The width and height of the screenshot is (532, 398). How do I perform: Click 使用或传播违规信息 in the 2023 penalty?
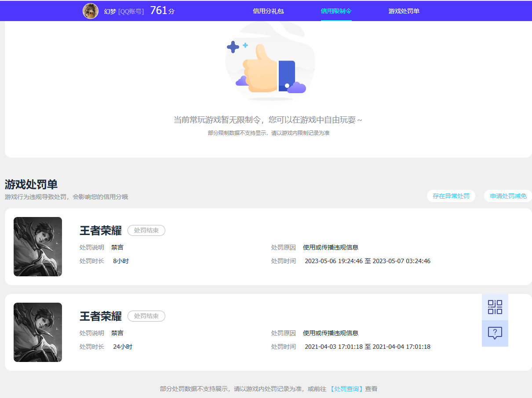331,247
